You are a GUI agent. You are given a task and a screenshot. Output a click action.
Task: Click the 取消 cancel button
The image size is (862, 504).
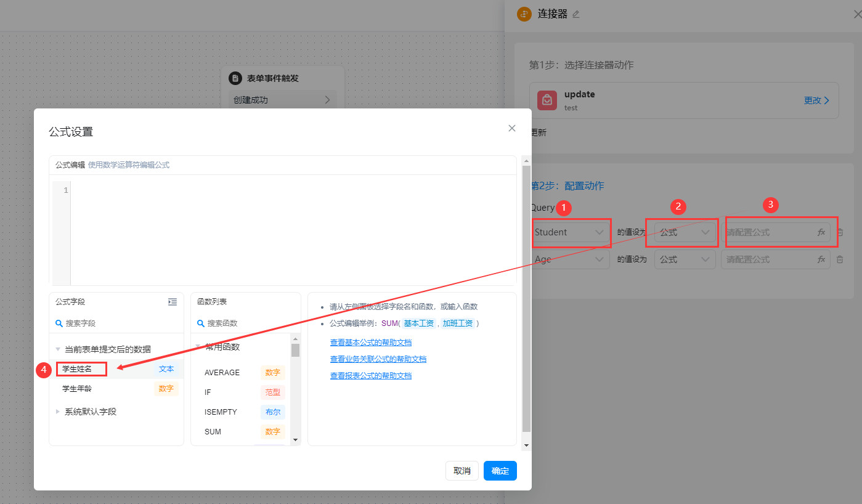point(462,471)
